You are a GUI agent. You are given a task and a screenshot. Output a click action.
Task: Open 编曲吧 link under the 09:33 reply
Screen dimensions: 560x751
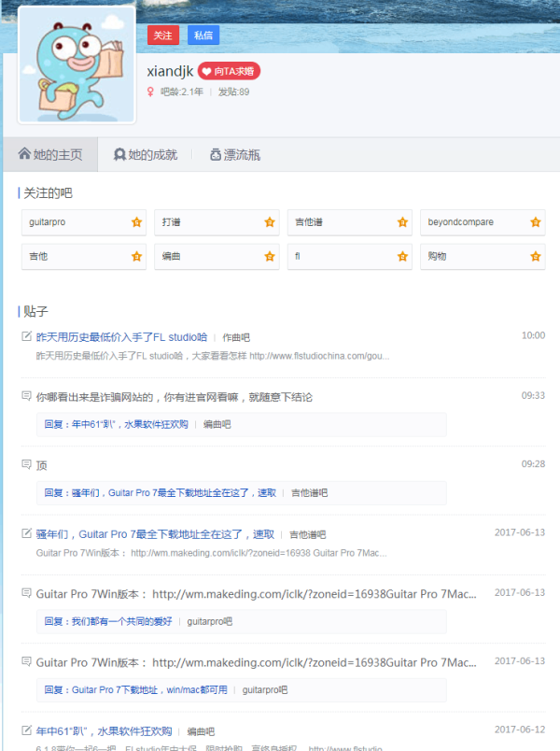217,424
